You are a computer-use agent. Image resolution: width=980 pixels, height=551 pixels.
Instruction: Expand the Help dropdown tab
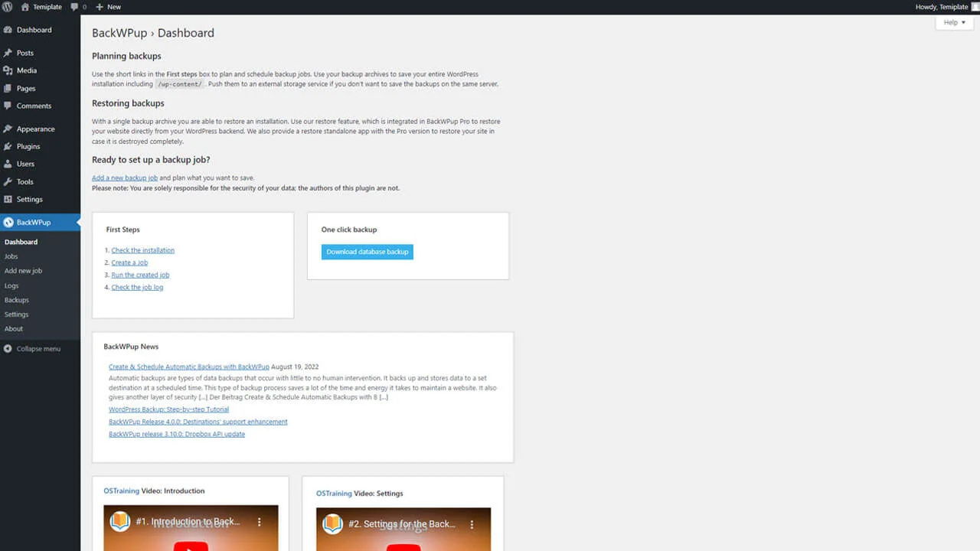(954, 22)
